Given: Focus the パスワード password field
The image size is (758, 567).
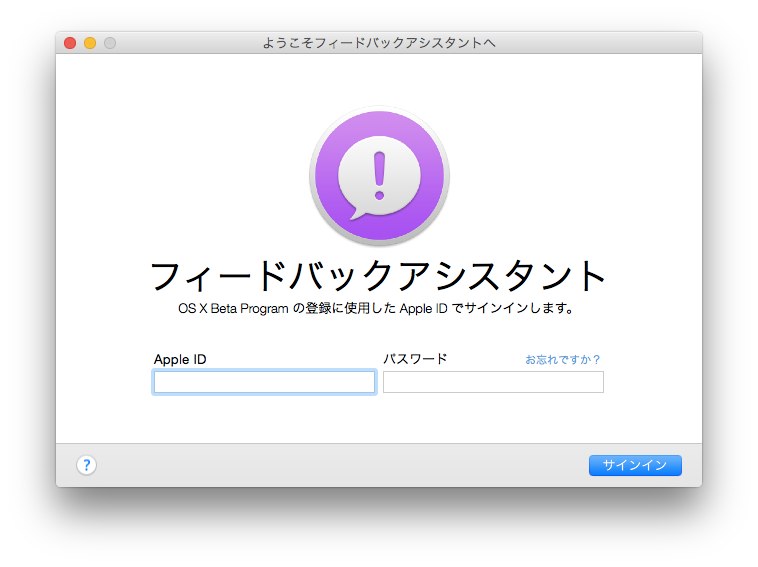Looking at the screenshot, I should click(x=493, y=382).
